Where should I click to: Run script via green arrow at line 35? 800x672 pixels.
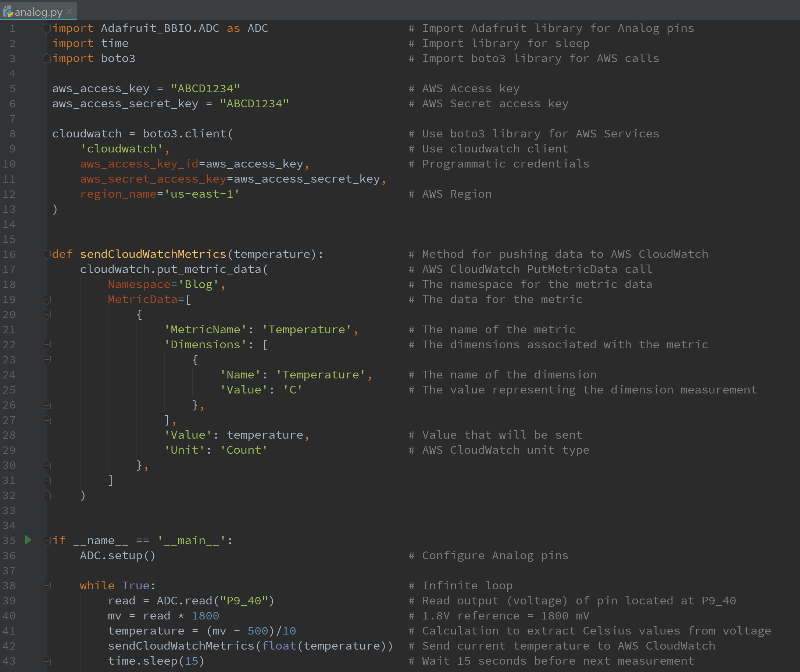[28, 539]
